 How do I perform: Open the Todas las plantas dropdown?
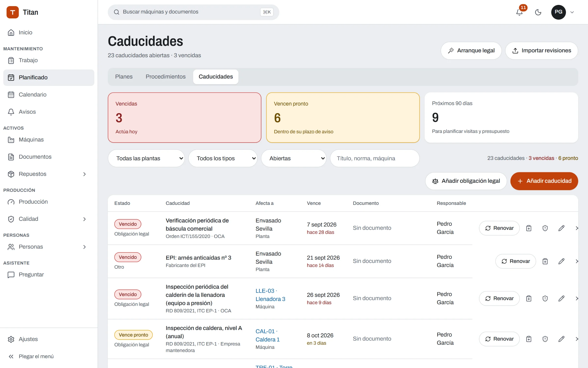(x=146, y=158)
